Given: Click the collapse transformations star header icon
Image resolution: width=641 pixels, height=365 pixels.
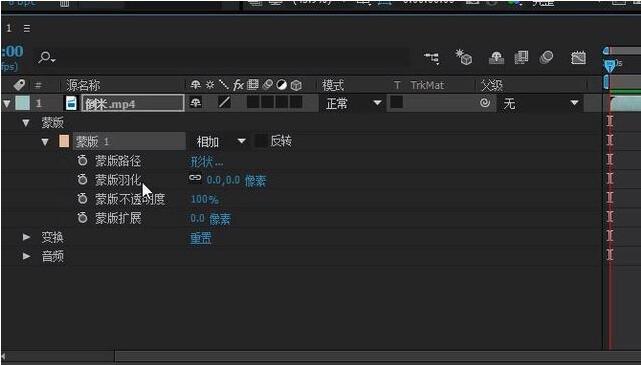Looking at the screenshot, I should pos(210,85).
